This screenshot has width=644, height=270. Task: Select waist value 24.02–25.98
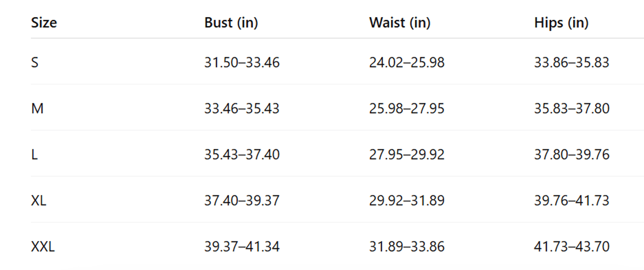407,63
